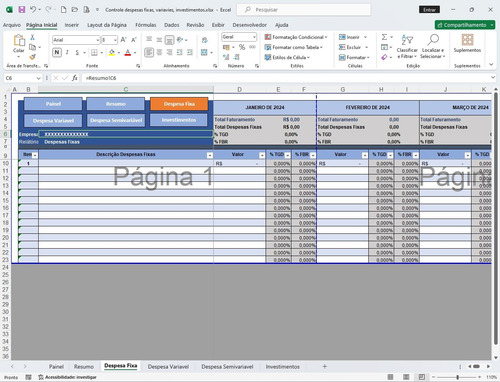Go to the Investimentos sheet tab
The image size is (500, 382).
click(x=283, y=367)
